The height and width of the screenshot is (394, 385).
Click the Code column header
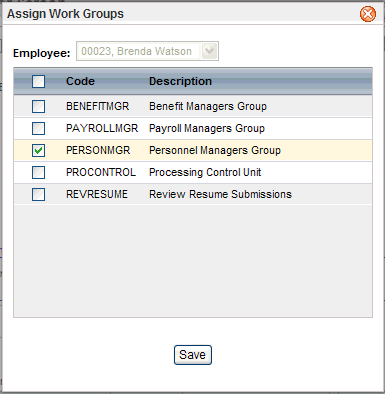coord(80,81)
